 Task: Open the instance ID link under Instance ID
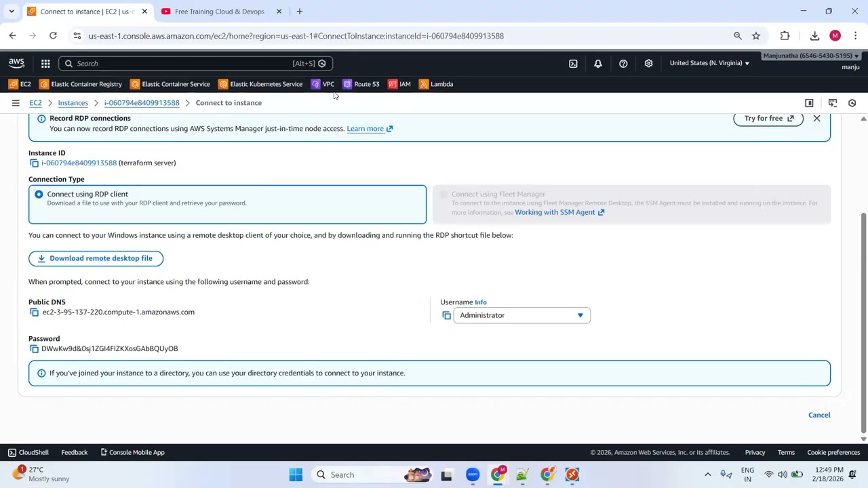click(79, 163)
